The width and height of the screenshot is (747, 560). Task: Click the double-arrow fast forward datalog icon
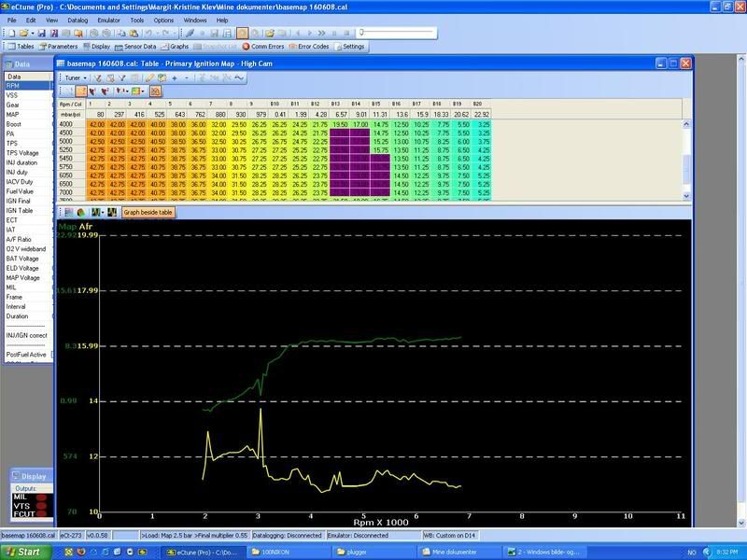pyautogui.click(x=321, y=33)
